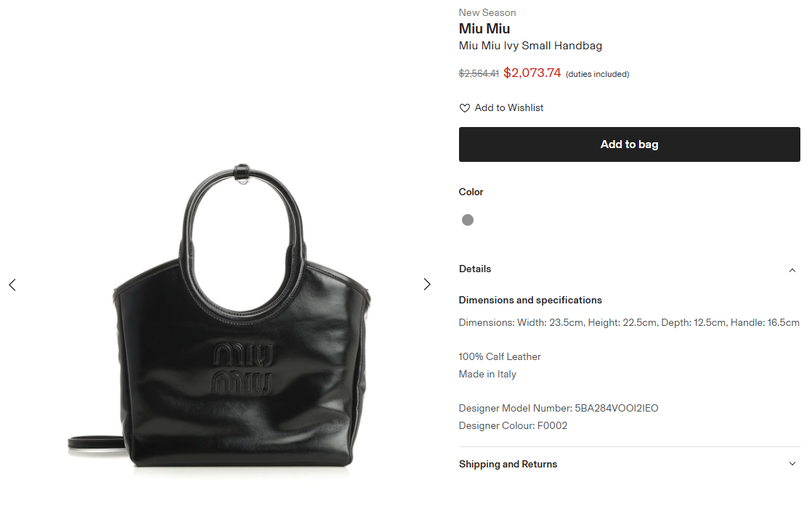Click the New Season label
Image resolution: width=812 pixels, height=519 pixels.
pyautogui.click(x=487, y=12)
